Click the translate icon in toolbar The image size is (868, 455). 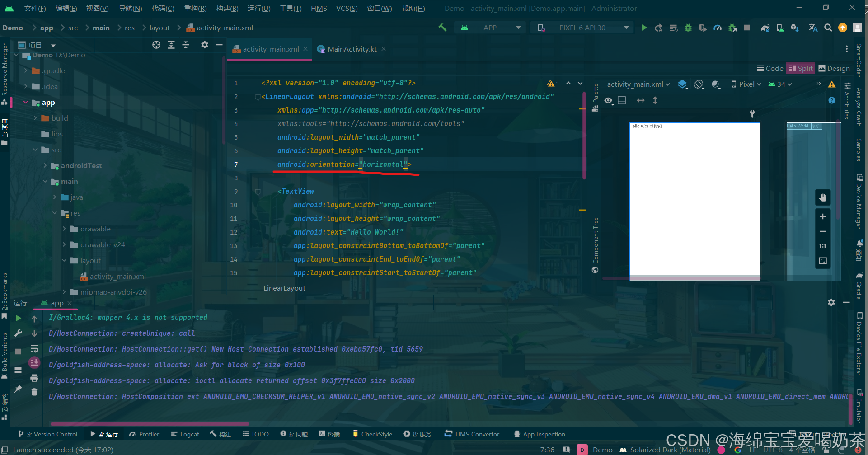click(813, 28)
